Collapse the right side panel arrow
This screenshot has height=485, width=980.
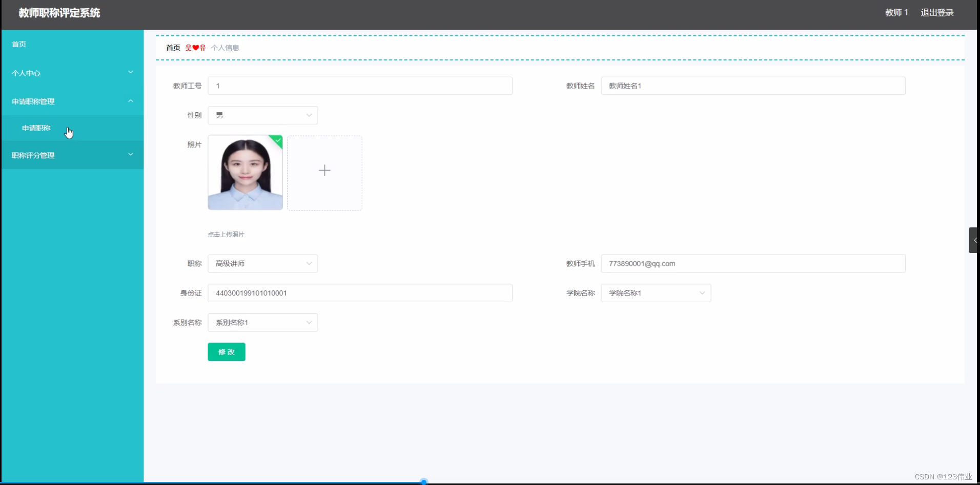pos(974,240)
